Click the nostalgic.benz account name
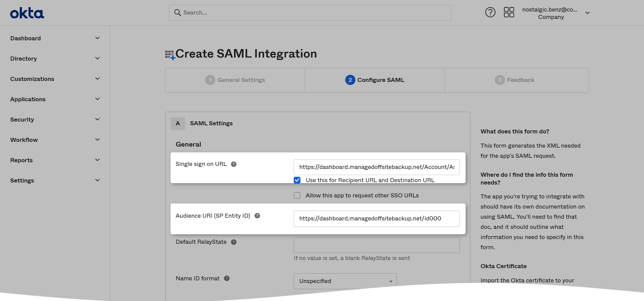This screenshot has width=644, height=301. 550,9
